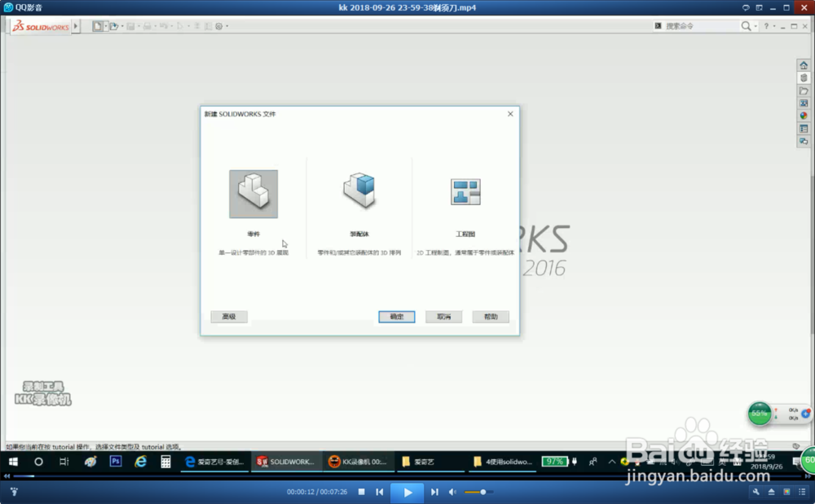This screenshot has height=504, width=815.
Task: Open the New document dropdown arrow
Action: pyautogui.click(x=105, y=26)
